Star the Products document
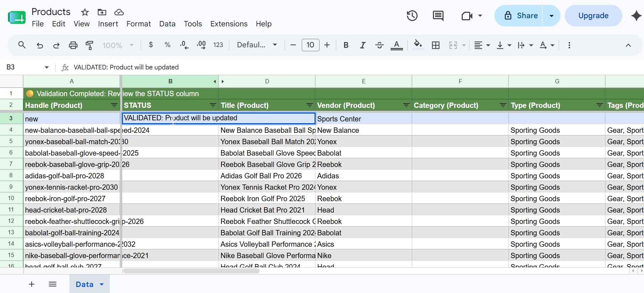 (x=85, y=12)
